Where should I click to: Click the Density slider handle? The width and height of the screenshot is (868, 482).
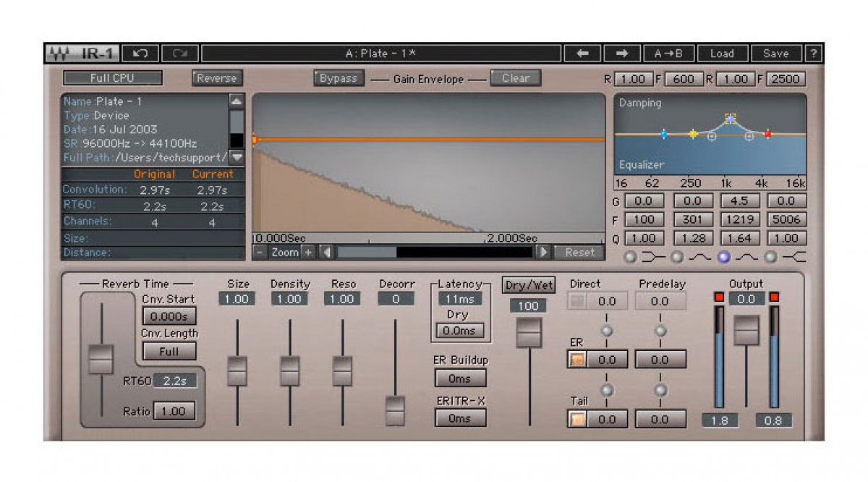[290, 371]
